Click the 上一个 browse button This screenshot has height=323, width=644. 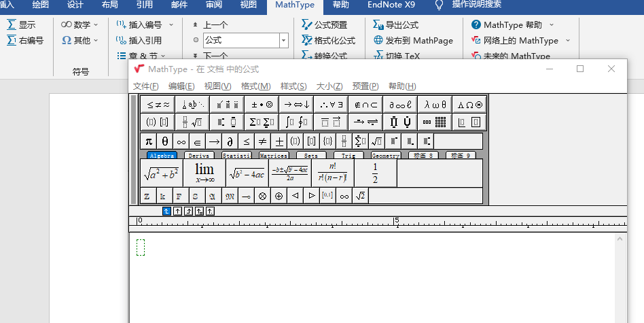pyautogui.click(x=211, y=24)
